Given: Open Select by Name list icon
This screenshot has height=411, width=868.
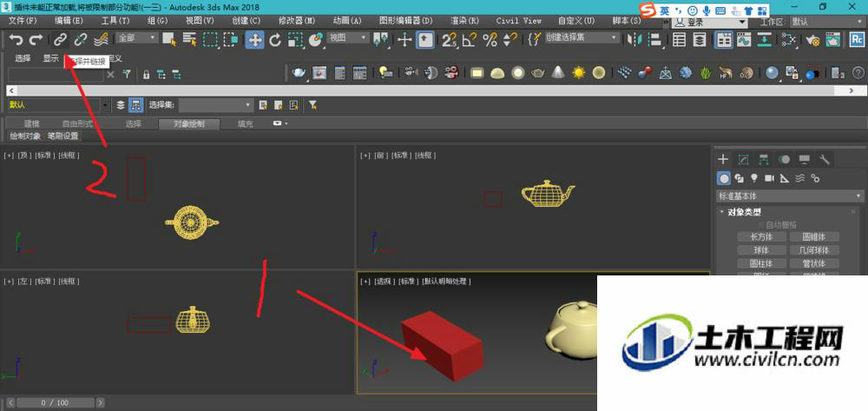Looking at the screenshot, I should coord(189,39).
